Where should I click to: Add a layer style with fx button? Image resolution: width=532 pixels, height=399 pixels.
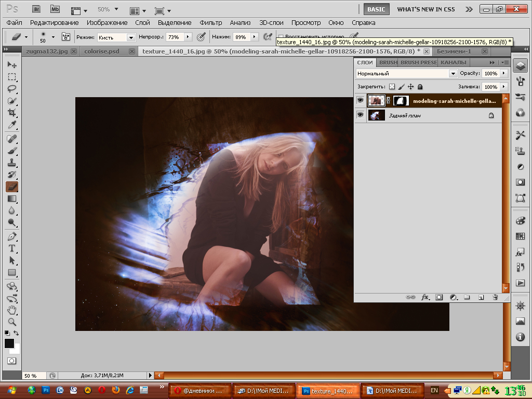425,297
